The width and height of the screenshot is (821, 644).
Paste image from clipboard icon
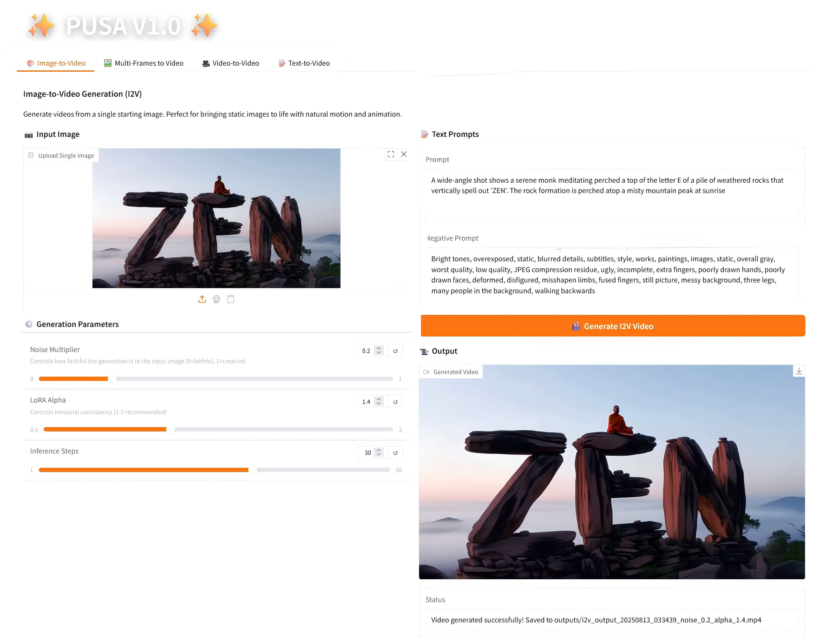point(231,299)
